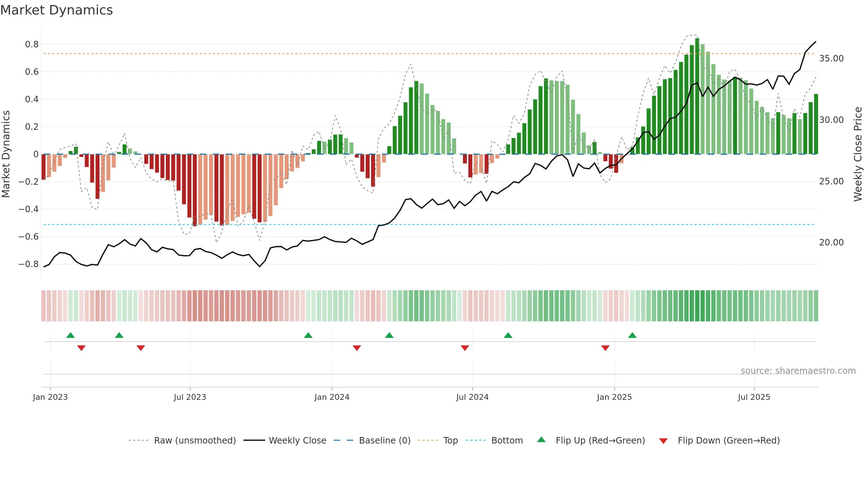This screenshot has width=868, height=488.
Task: Click the '35.00' right axis tick label
Action: click(x=831, y=58)
